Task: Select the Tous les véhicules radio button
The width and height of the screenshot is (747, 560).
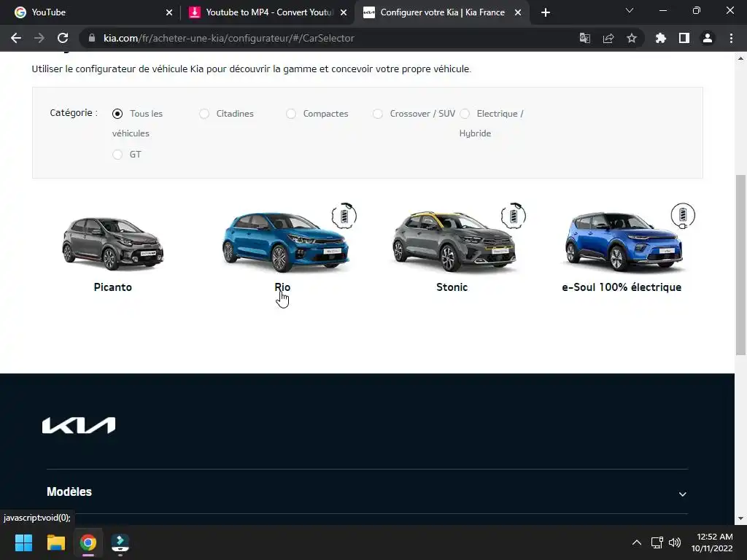Action: [117, 114]
